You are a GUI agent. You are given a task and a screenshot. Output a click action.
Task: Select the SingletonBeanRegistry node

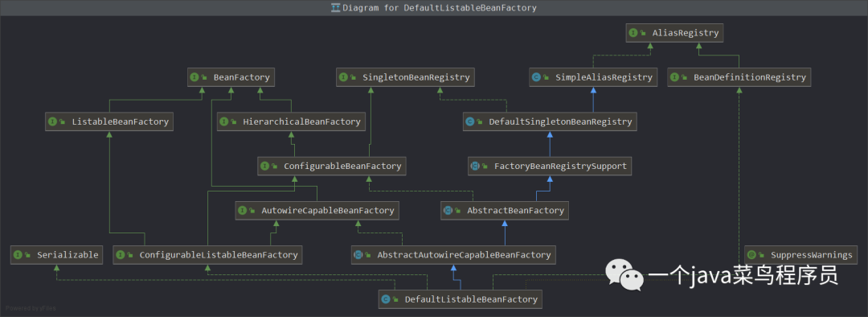point(406,77)
